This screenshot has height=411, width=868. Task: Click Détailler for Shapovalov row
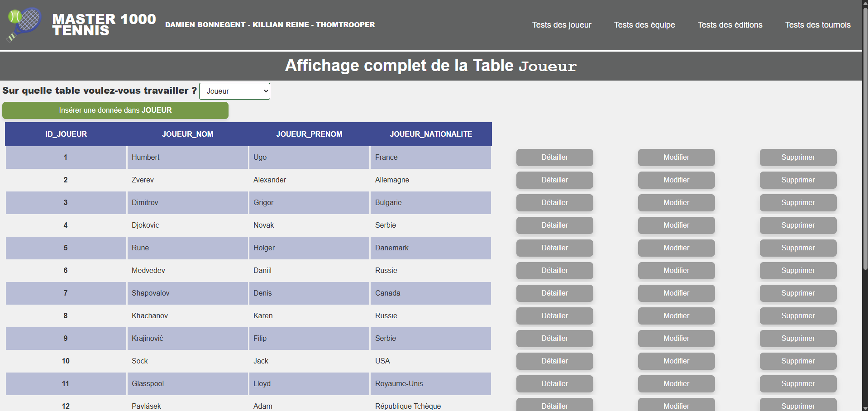point(555,293)
